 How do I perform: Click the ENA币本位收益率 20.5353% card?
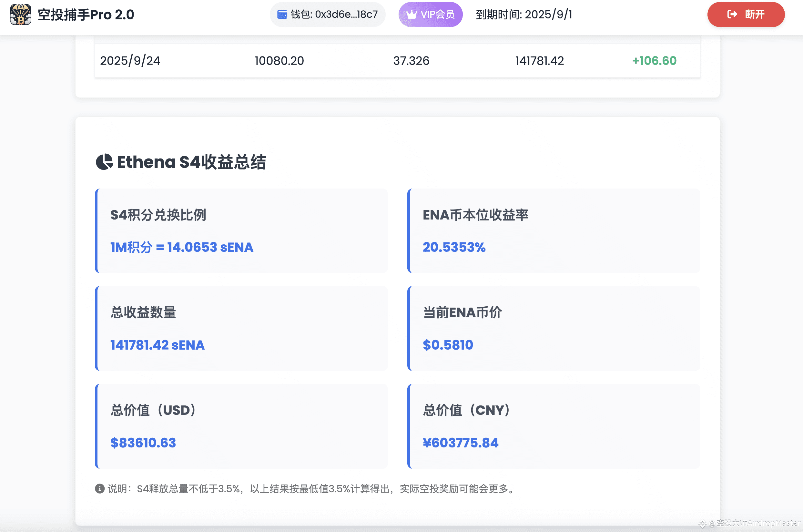coord(554,231)
